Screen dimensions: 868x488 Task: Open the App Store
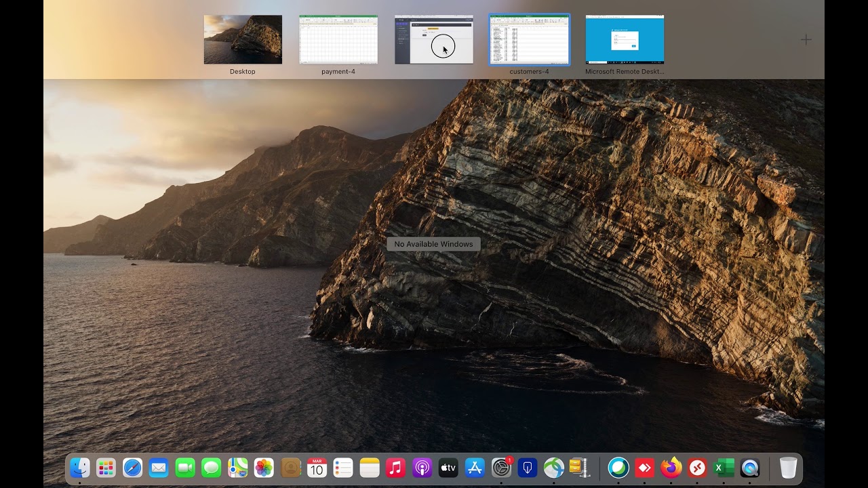click(x=475, y=468)
